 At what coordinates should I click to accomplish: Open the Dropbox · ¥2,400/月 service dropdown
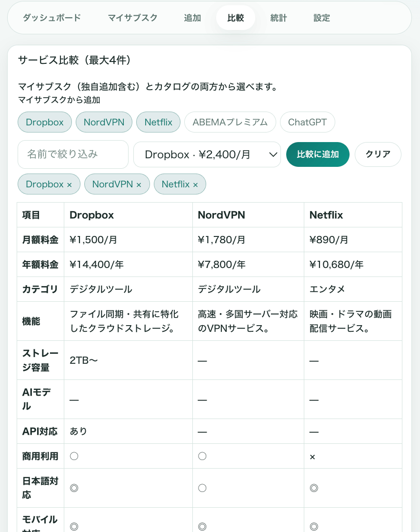207,155
